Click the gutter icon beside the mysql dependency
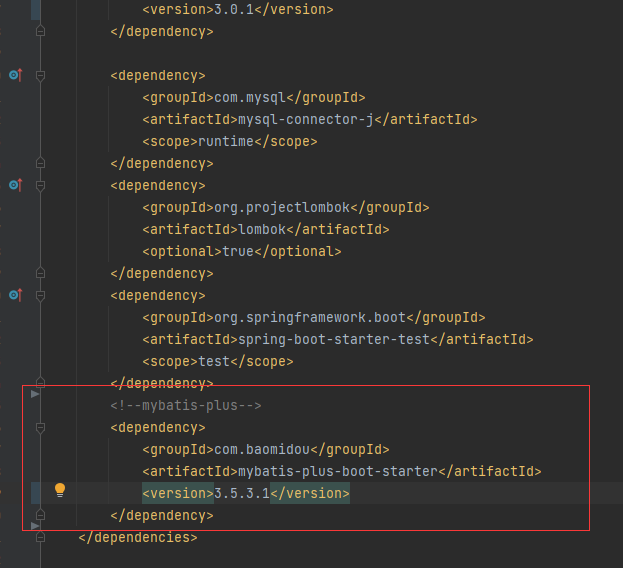 [15, 75]
